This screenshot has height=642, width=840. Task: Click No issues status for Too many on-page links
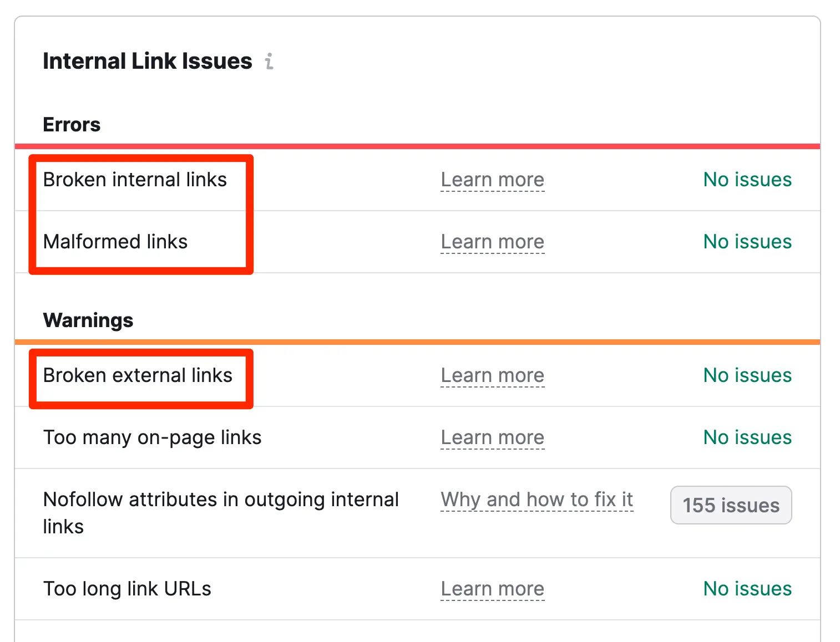pyautogui.click(x=747, y=437)
